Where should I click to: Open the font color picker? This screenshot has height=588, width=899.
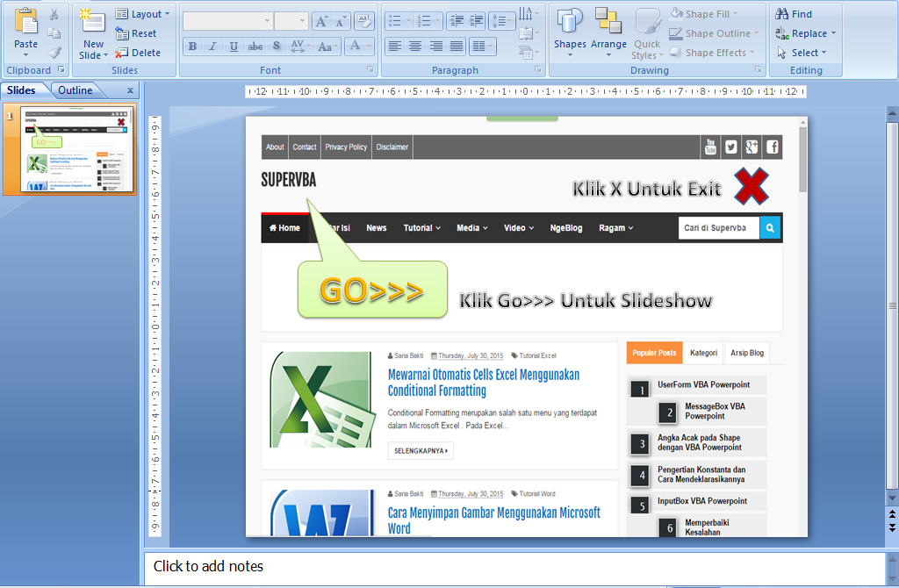[356, 47]
